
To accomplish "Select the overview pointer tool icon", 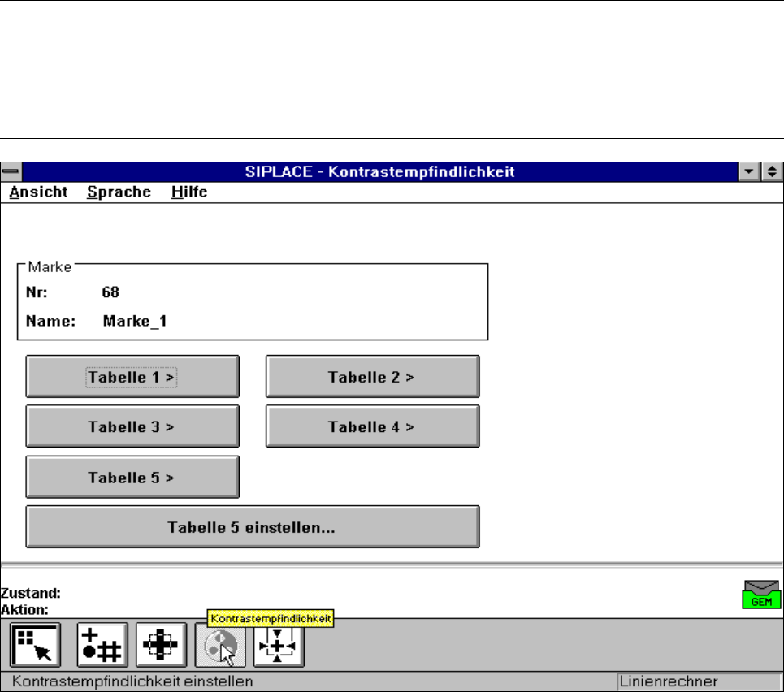I will point(35,645).
